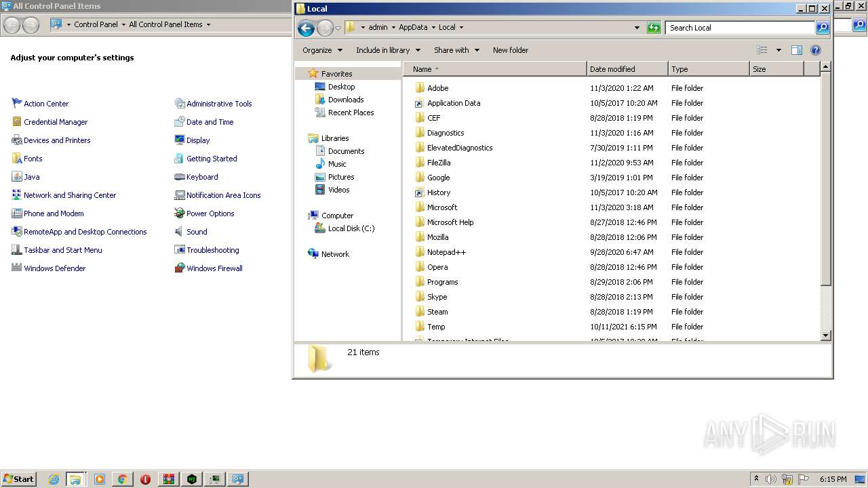The width and height of the screenshot is (868, 488).
Task: Click the search magnifier in Explorer
Action: 823,28
